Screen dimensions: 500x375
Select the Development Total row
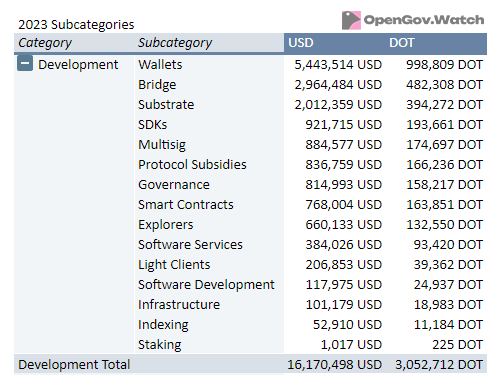coord(250,364)
